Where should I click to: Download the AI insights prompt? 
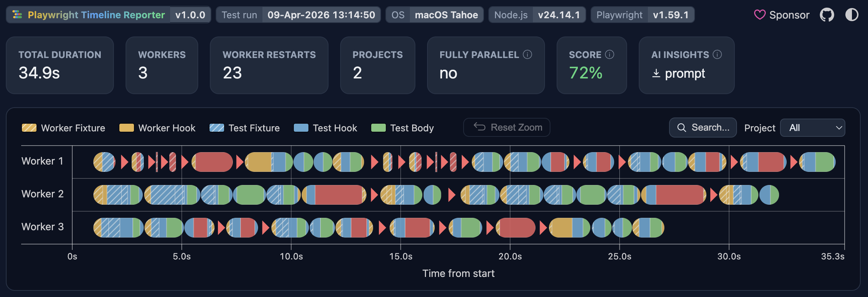[679, 73]
